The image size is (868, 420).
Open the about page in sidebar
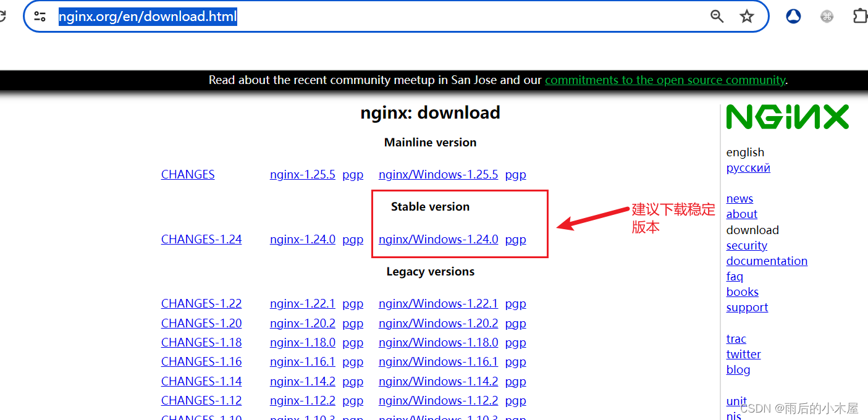742,214
